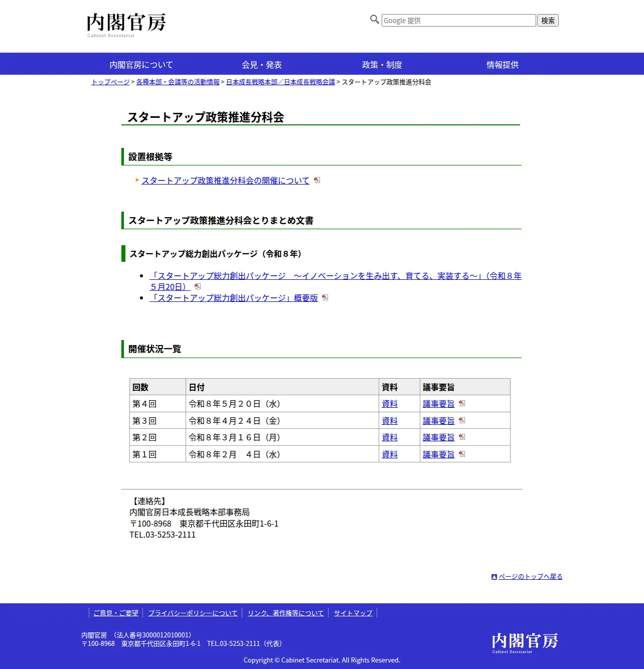Click the PDF icon beside 開催について link
The height and width of the screenshot is (669, 644).
point(317,180)
